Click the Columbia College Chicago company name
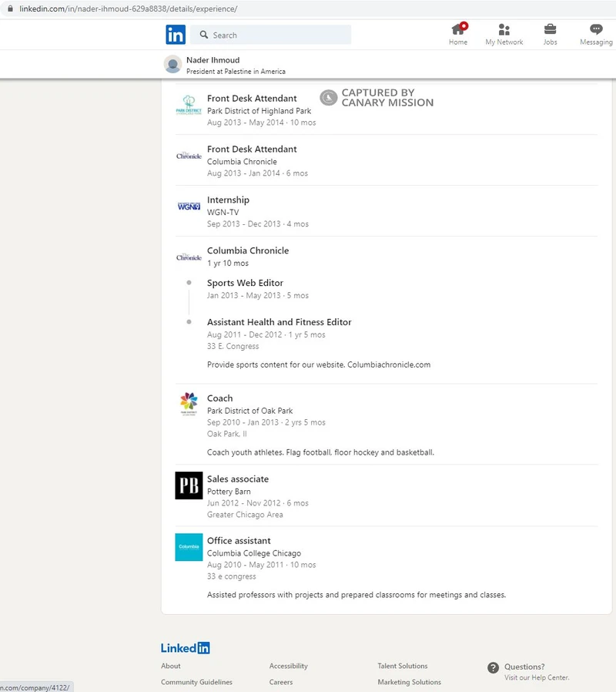Image resolution: width=616 pixels, height=692 pixels. coord(254,553)
